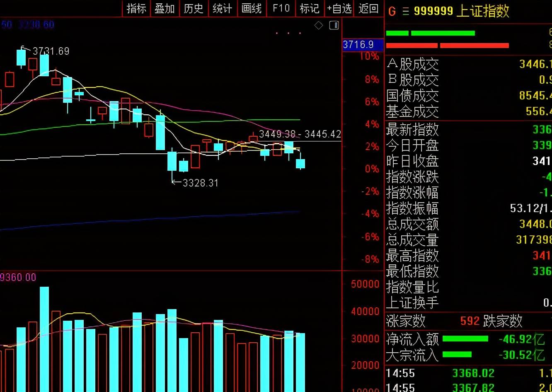Click the 叠加 overlay toolbar button
This screenshot has height=392, width=552.
pos(165,8)
